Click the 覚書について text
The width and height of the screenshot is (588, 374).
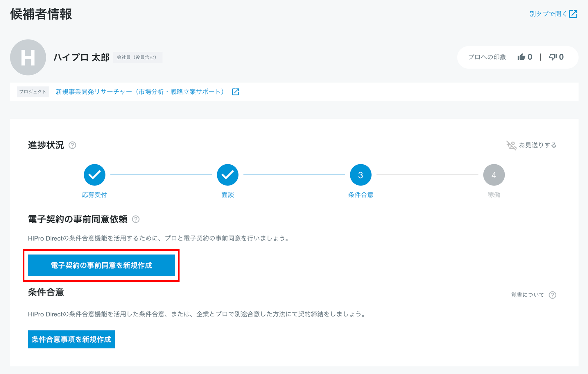(527, 295)
